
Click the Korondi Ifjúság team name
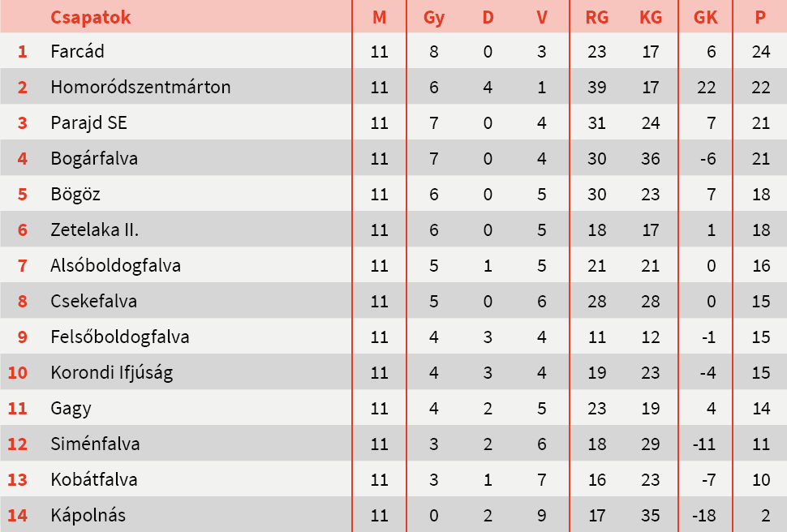(111, 372)
